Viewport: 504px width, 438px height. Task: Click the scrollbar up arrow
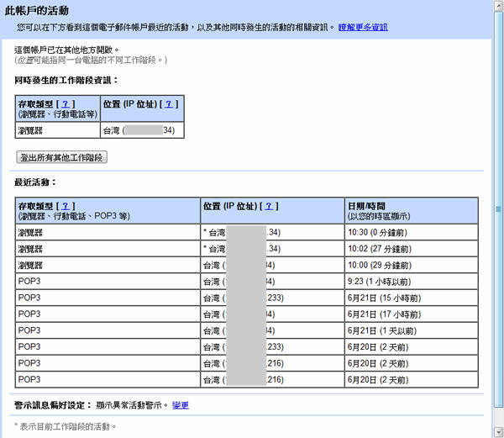[x=497, y=7]
